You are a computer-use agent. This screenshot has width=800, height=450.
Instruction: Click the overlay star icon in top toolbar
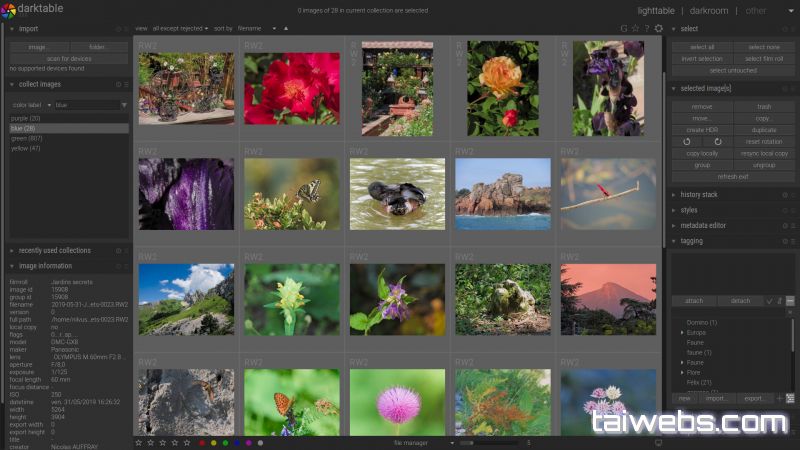635,29
